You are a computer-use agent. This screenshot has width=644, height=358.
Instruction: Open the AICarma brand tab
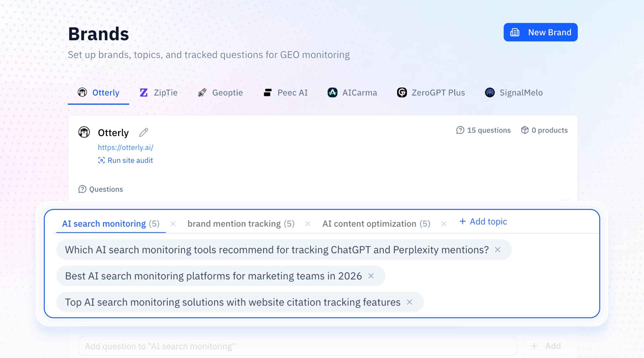(352, 93)
